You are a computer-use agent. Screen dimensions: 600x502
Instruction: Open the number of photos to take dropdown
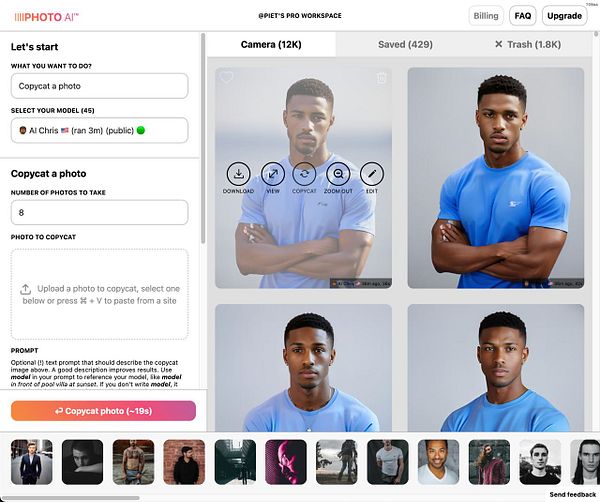tap(99, 212)
